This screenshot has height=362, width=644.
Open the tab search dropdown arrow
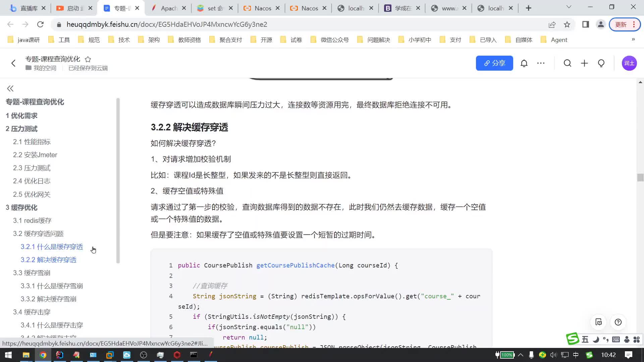569,7
